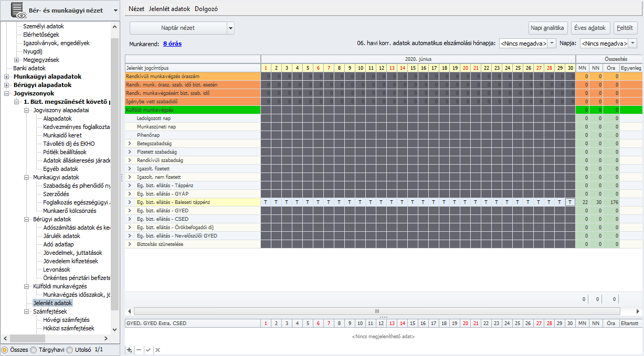Expand Eg. bizt. ellátás - Baleseti táppénz row
Viewport: 644px width, 356px height.
129,202
